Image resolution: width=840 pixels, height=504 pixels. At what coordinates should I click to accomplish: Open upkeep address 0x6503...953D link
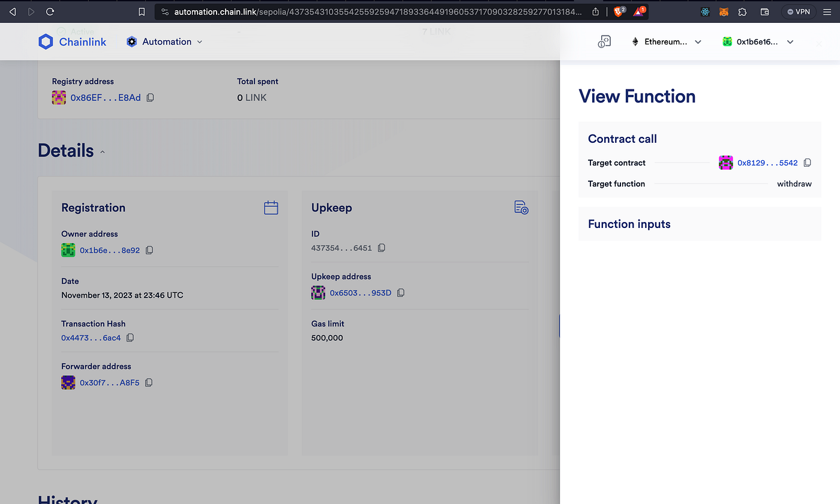pyautogui.click(x=361, y=293)
